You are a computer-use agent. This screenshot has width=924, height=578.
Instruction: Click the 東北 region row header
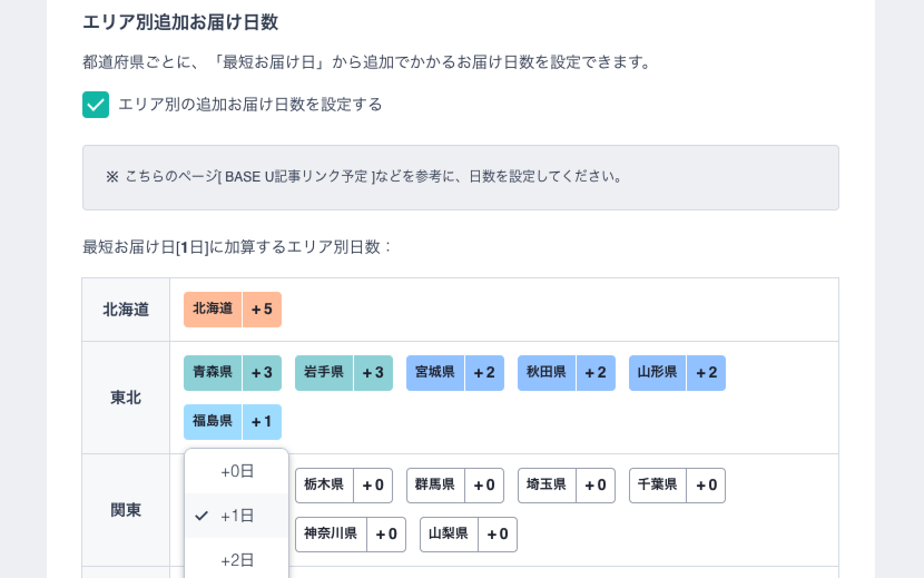pyautogui.click(x=126, y=398)
